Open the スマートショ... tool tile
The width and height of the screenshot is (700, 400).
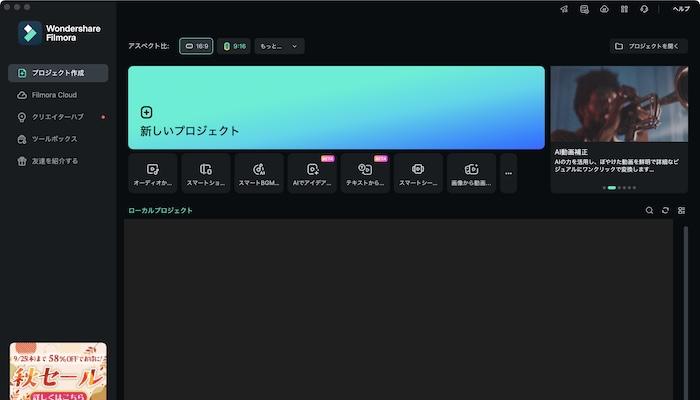pyautogui.click(x=206, y=173)
